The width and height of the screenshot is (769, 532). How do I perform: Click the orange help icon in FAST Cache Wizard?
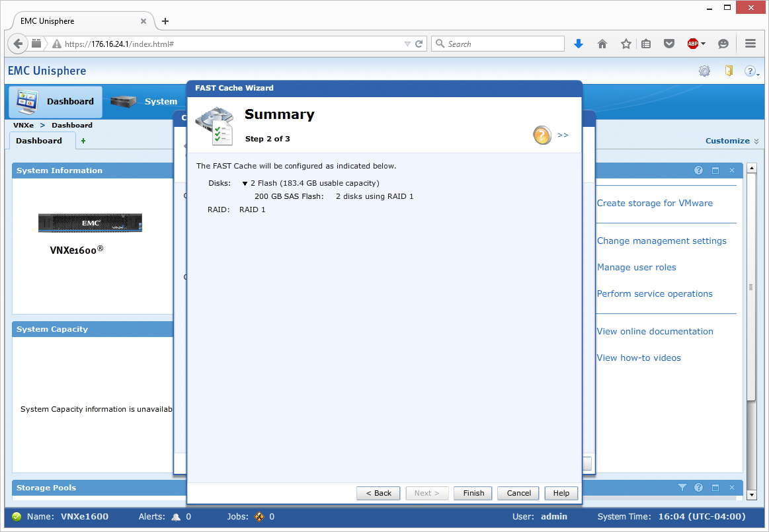point(542,135)
